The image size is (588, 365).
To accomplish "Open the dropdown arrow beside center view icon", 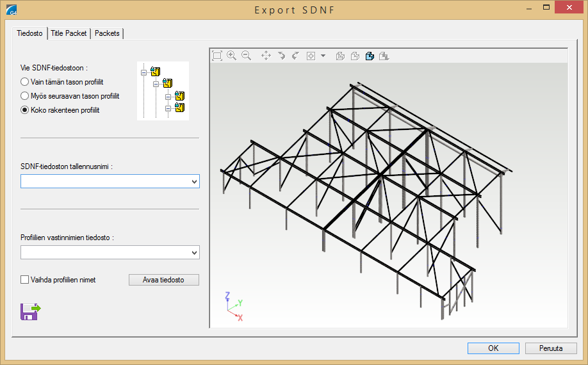I will [323, 56].
